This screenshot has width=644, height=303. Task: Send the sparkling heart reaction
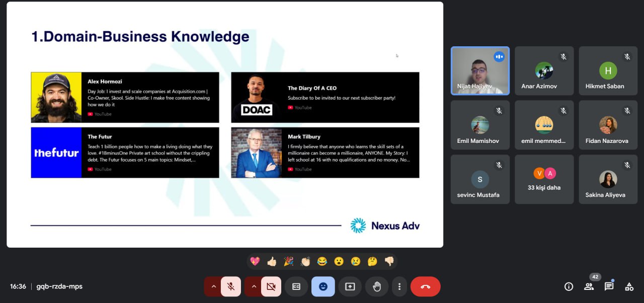pos(255,261)
